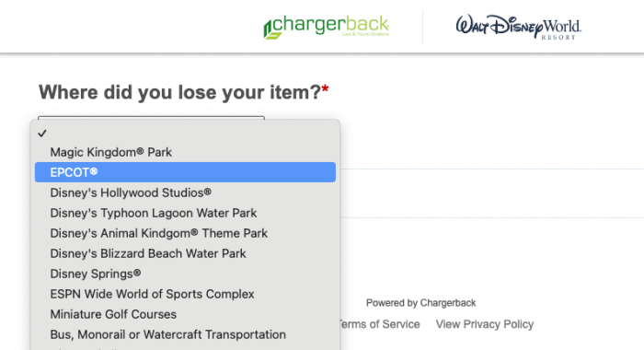The width and height of the screenshot is (644, 350).
Task: Select Miniature Golf Courses option
Action: pos(185,314)
